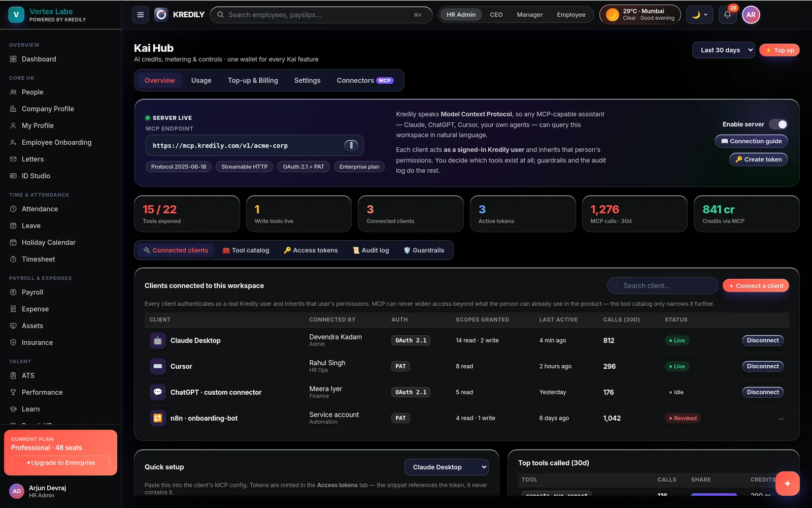The image size is (812, 508).
Task: Select the Connected clients sub-tab
Action: 176,250
